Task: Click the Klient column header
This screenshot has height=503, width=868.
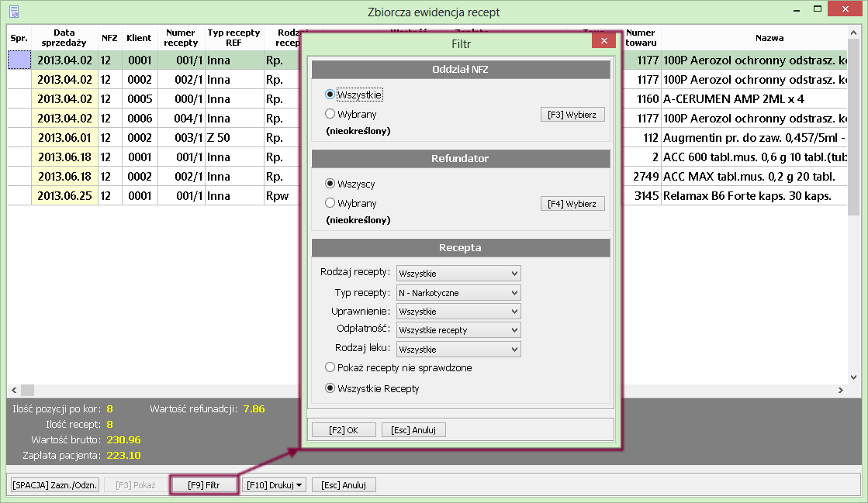Action: pos(139,38)
